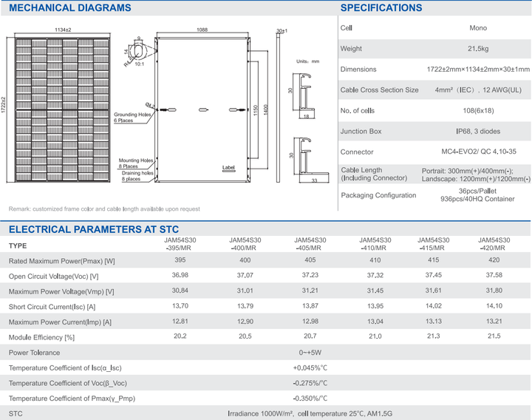Click the Imp value 13.21
The width and height of the screenshot is (532, 420).
[x=494, y=321]
